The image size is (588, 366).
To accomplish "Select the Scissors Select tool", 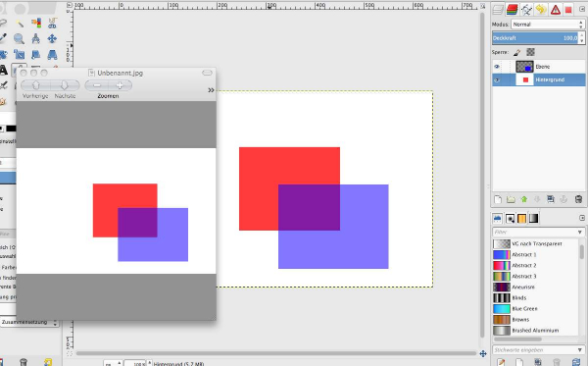I will 52,23.
